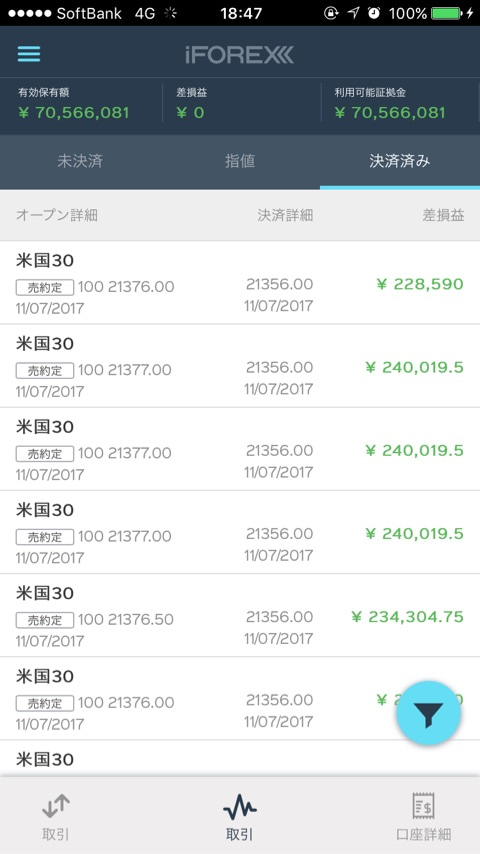Image resolution: width=480 pixels, height=854 pixels.
Task: Tap the 利用可能証拠金 amount in header
Action: click(x=390, y=113)
